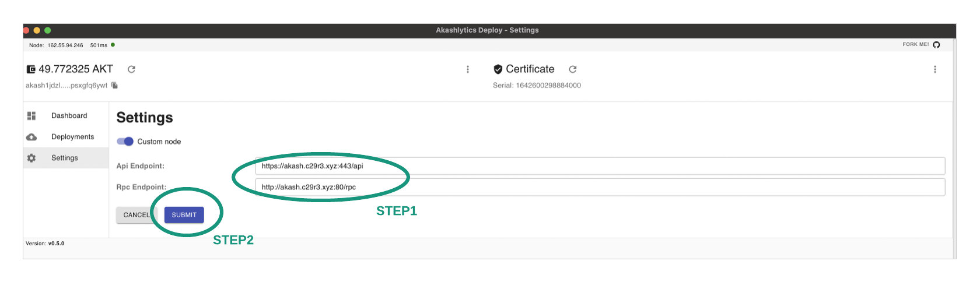Click the Custom node label

pyautogui.click(x=159, y=142)
